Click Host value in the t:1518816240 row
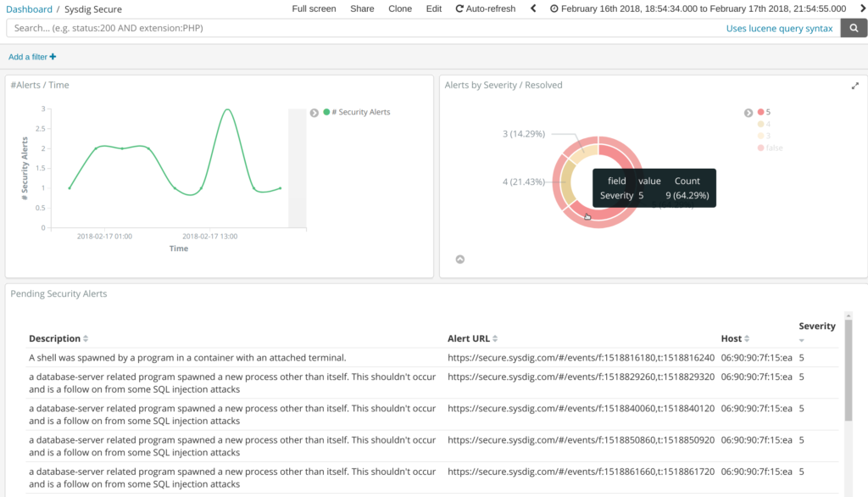This screenshot has width=868, height=497. tap(756, 358)
